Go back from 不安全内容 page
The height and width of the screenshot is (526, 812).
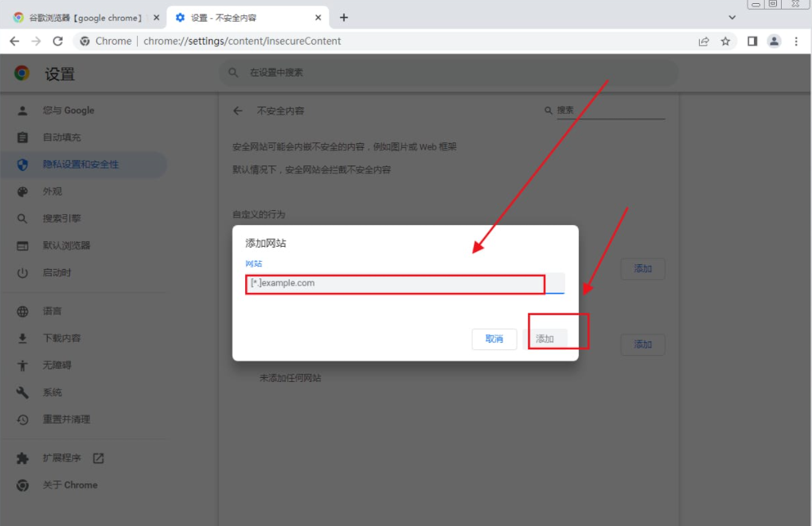[238, 111]
